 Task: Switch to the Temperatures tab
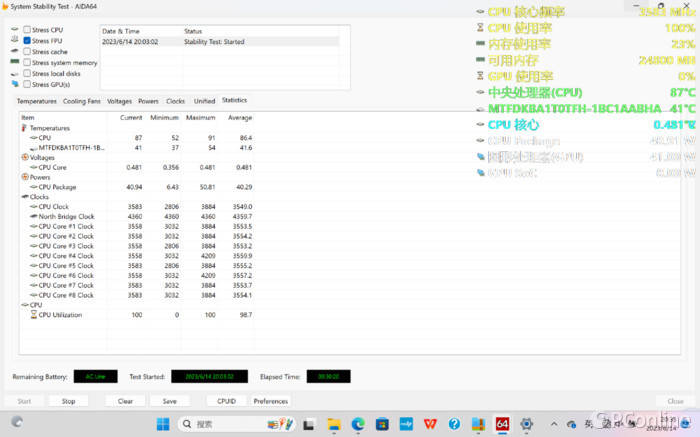click(37, 101)
